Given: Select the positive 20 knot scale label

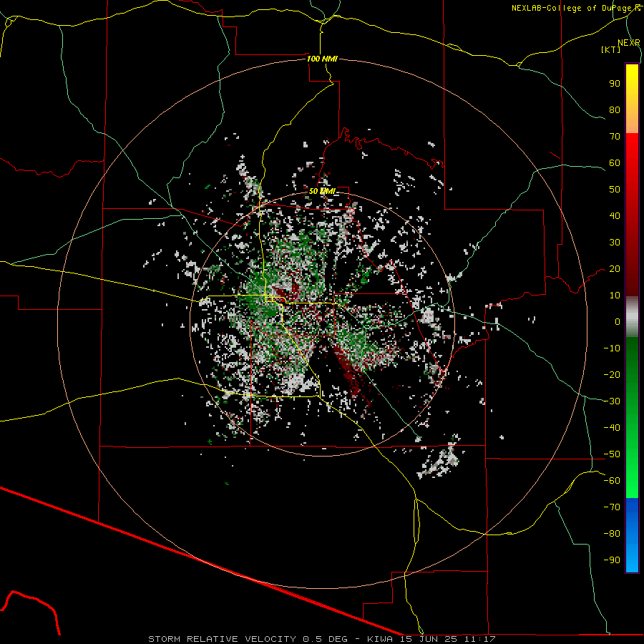Looking at the screenshot, I should point(615,269).
